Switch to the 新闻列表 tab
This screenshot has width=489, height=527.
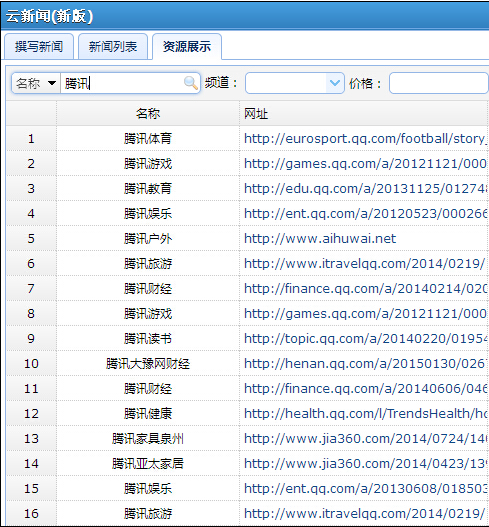[x=113, y=46]
